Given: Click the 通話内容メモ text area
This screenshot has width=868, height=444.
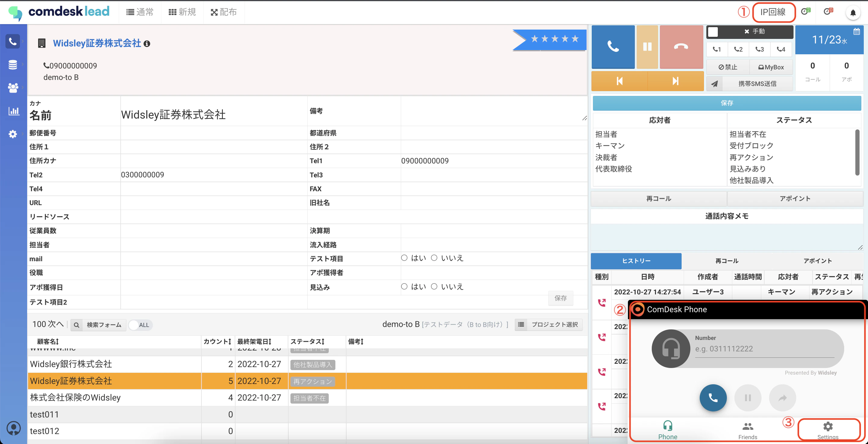Looking at the screenshot, I should pyautogui.click(x=727, y=237).
